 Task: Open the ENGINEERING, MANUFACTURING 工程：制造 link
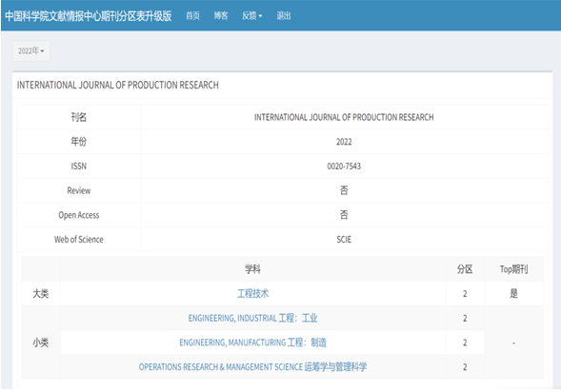(252, 343)
